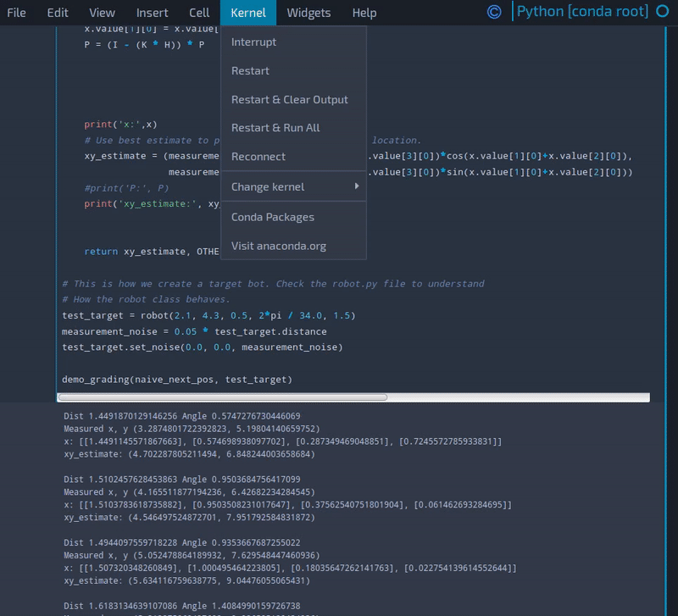Click the measurement_noise = 0.05 line

[x=194, y=331]
